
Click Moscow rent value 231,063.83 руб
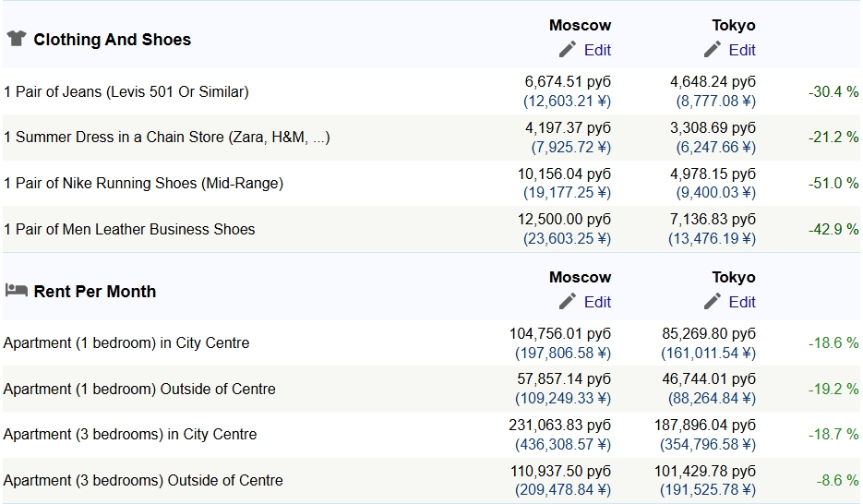tap(559, 426)
